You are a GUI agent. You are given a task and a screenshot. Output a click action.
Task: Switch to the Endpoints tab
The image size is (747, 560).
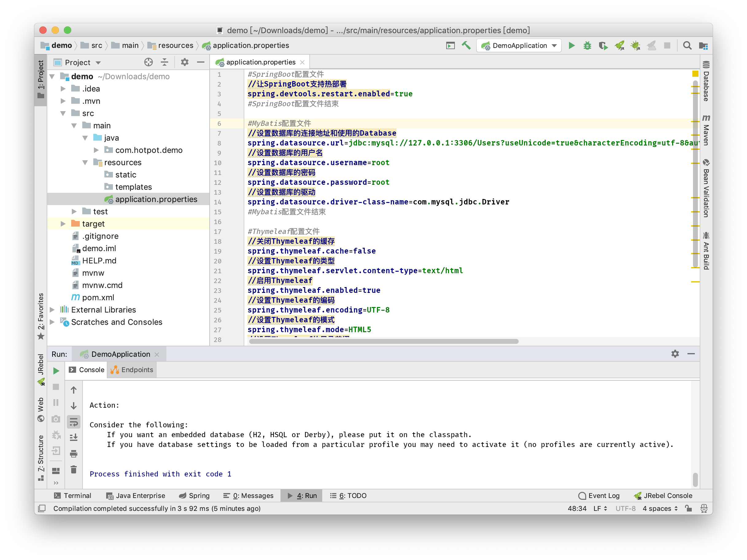(x=132, y=370)
